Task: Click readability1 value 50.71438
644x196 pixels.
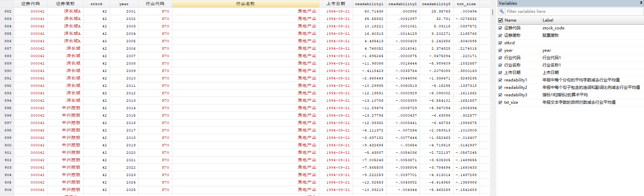Action: pyautogui.click(x=370, y=11)
